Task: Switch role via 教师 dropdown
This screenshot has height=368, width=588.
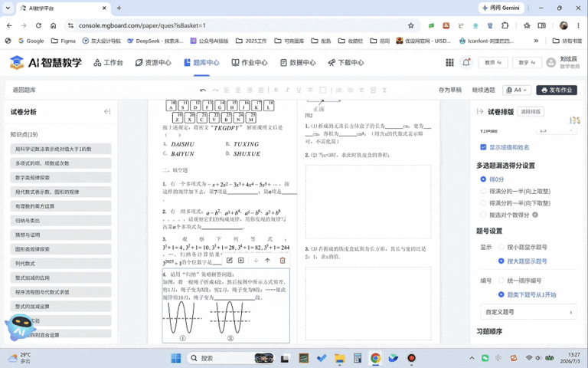Action: (493, 62)
